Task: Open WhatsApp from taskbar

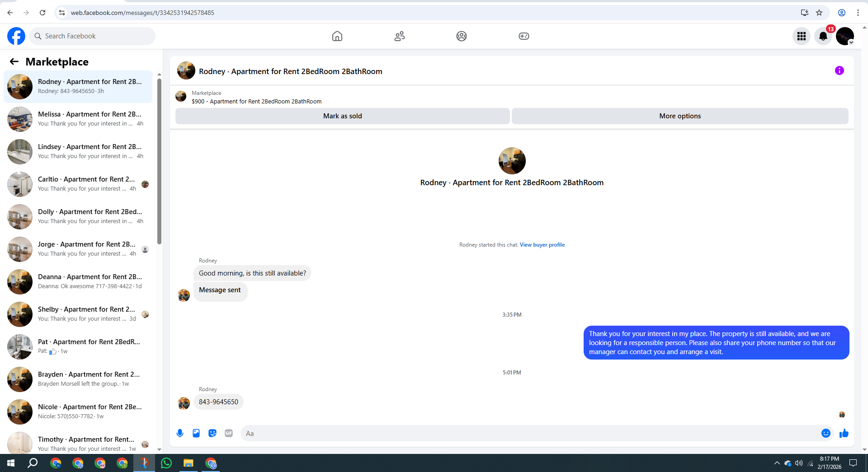Action: (x=166, y=463)
